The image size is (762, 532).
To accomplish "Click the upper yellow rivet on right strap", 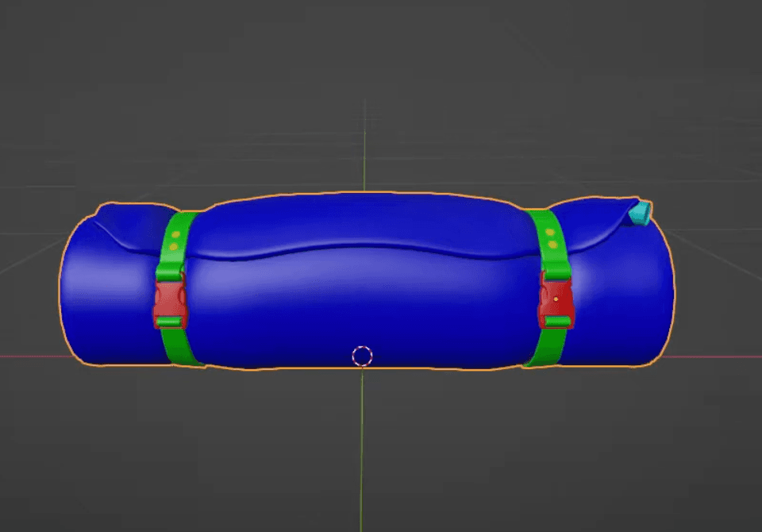I will tap(550, 233).
